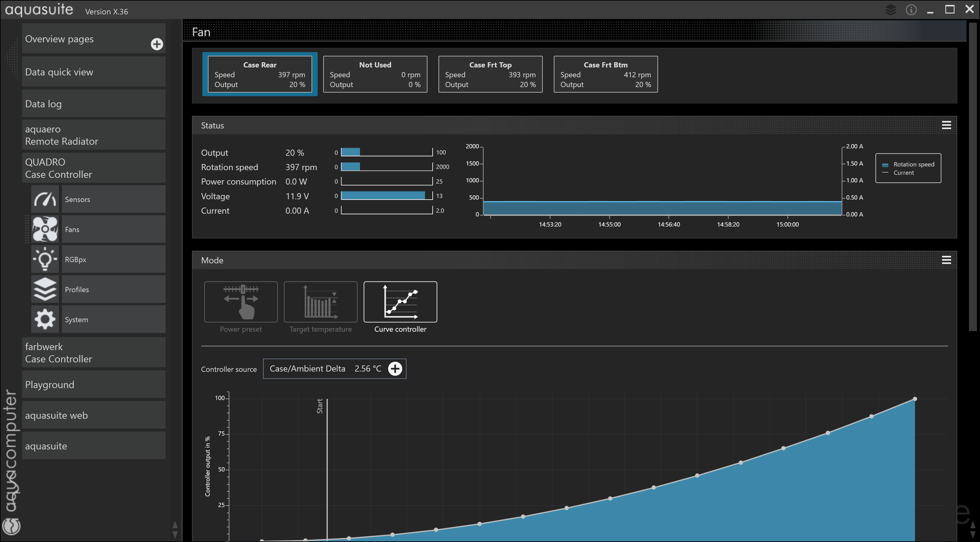The height and width of the screenshot is (542, 980).
Task: Click the 100% end point on curve
Action: click(915, 399)
